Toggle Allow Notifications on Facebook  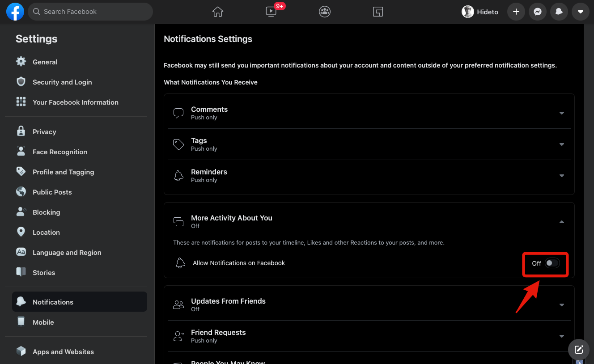point(552,263)
